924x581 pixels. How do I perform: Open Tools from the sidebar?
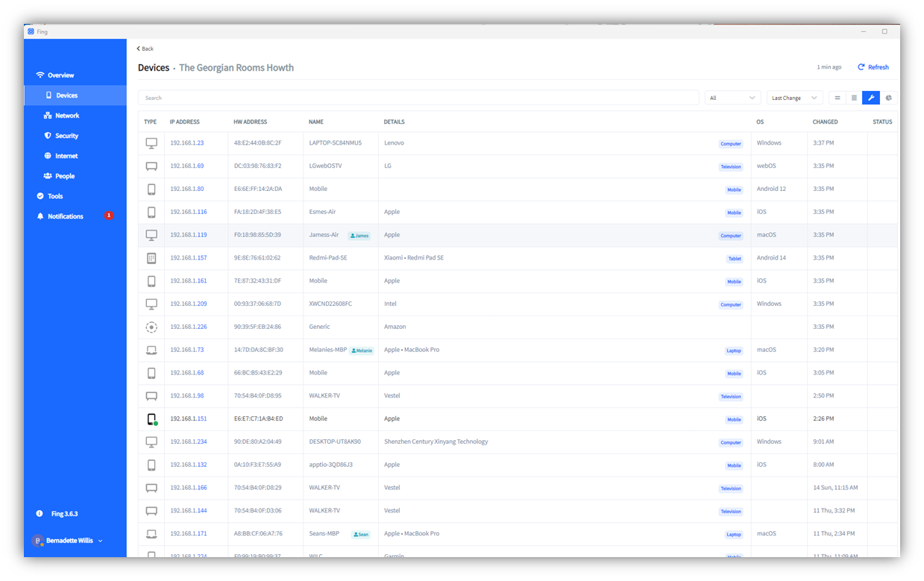pos(55,196)
